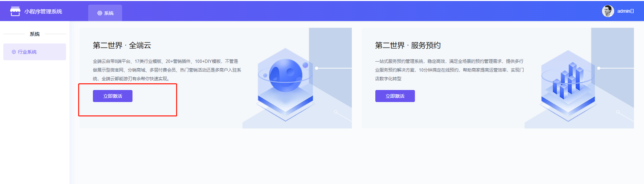
Task: Click the 小程序管理系统 title text
Action: tap(43, 11)
